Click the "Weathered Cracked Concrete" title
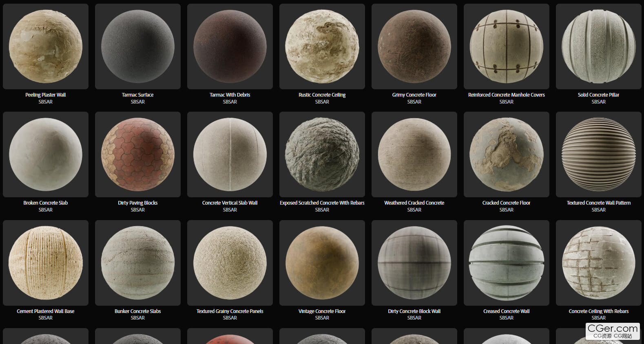The image size is (644, 344). pos(414,203)
